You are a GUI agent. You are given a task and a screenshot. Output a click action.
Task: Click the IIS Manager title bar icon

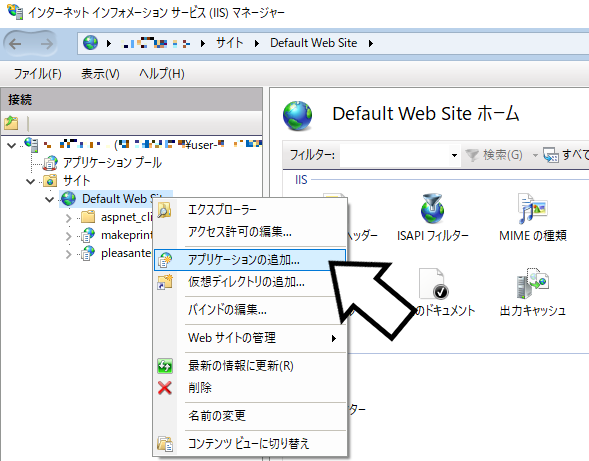(x=15, y=11)
